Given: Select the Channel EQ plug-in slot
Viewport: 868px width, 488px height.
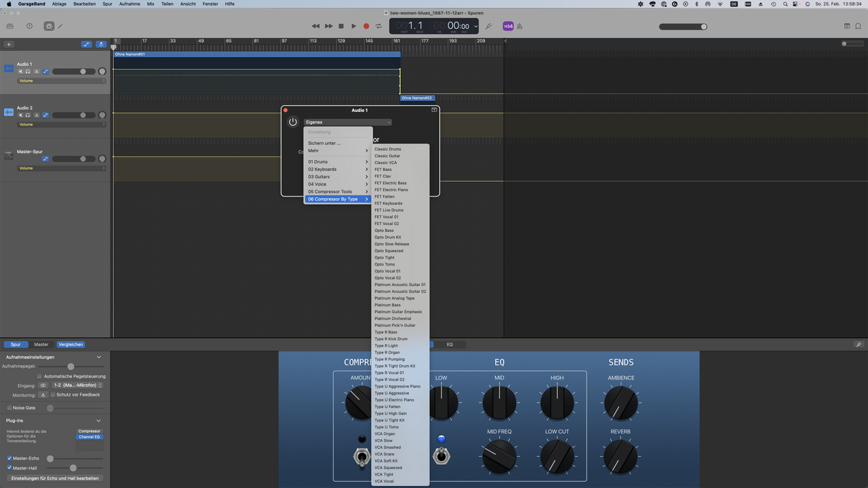Looking at the screenshot, I should (90, 437).
